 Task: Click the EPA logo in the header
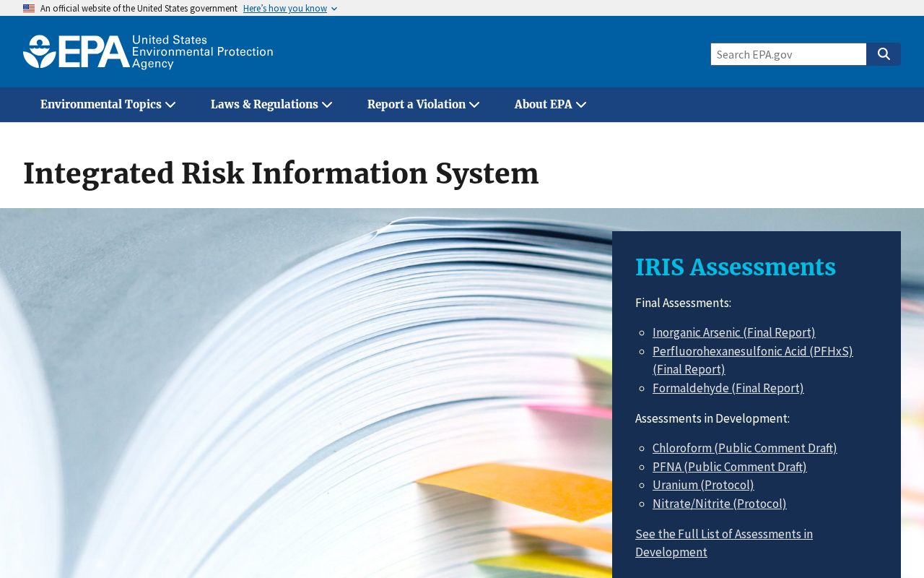[x=148, y=52]
